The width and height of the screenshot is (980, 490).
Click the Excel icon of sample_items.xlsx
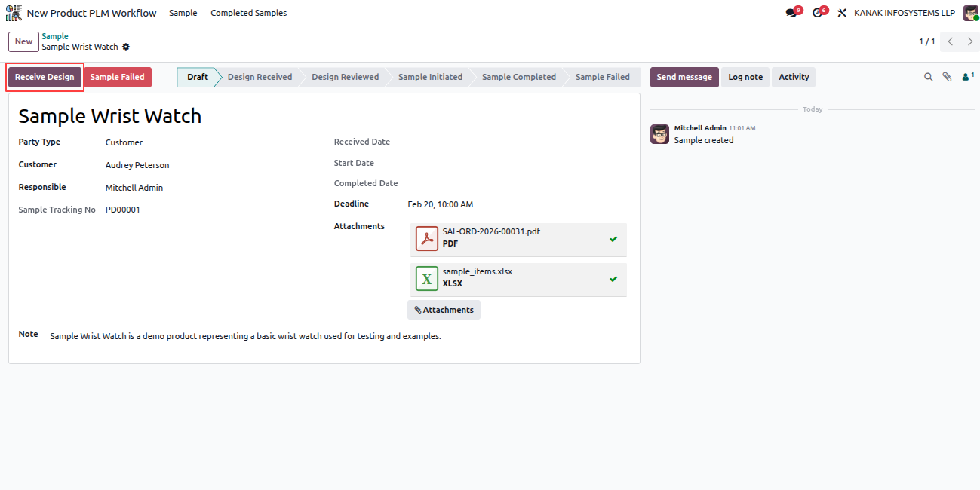(427, 278)
